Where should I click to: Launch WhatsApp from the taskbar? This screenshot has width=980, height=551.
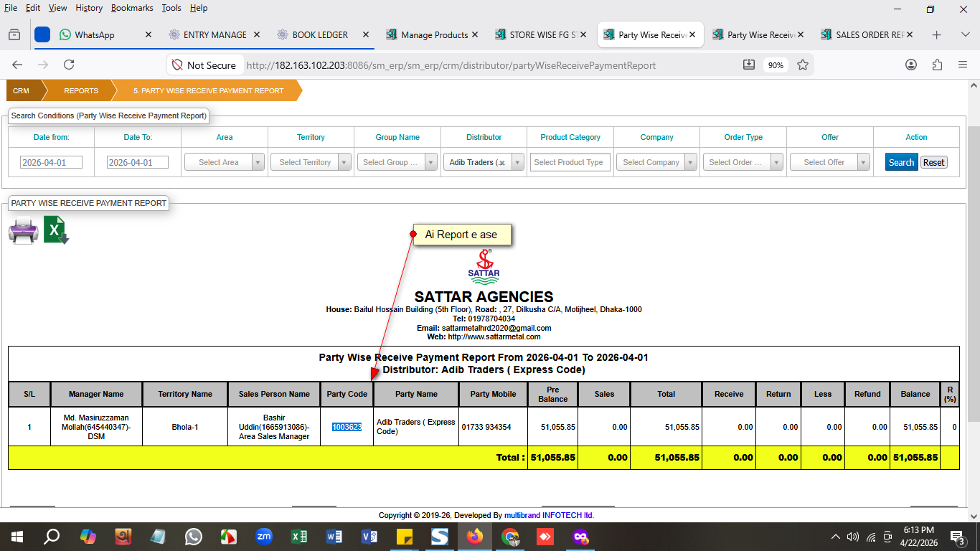pos(194,536)
